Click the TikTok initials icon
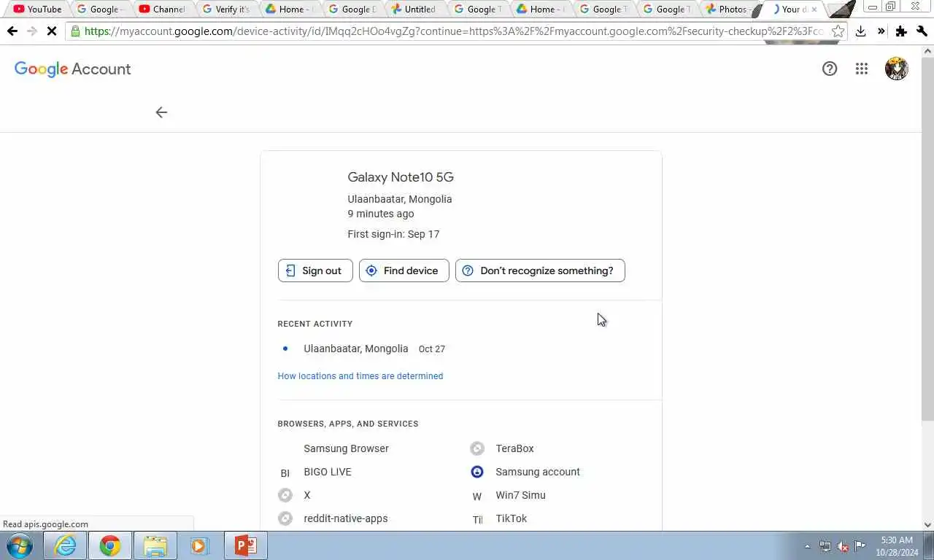This screenshot has width=934, height=560. [x=477, y=520]
